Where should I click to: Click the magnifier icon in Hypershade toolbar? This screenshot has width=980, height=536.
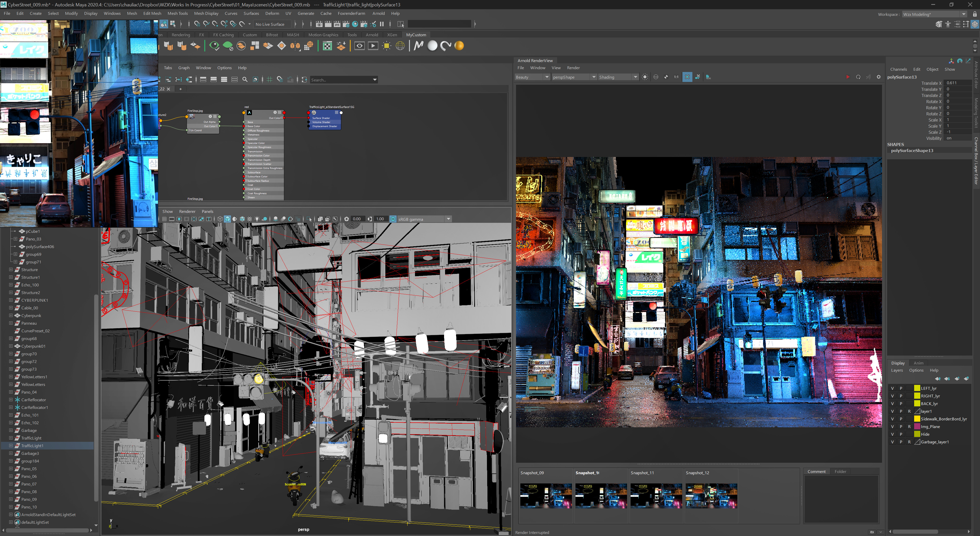point(245,79)
